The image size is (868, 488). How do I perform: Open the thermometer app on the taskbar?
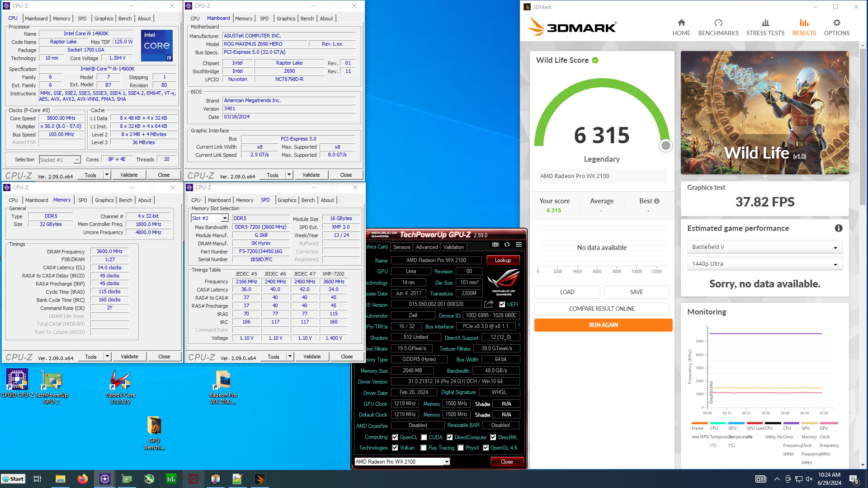[215, 479]
